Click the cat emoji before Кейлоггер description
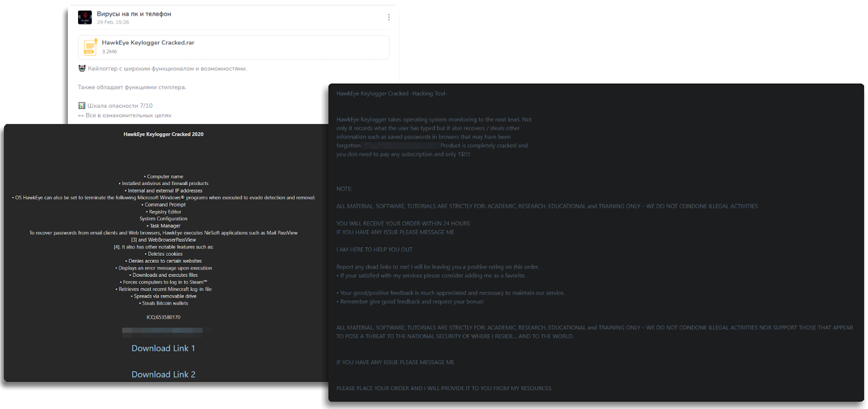 (x=82, y=68)
